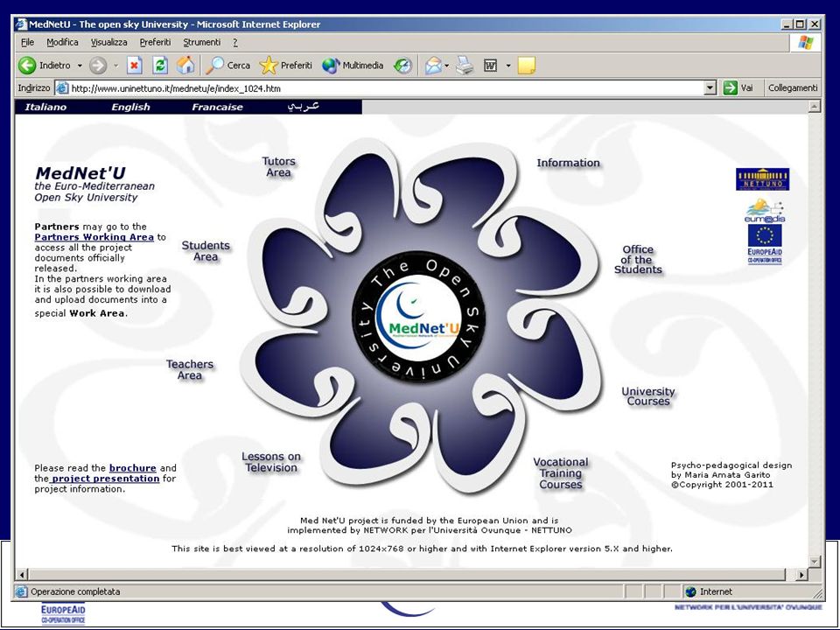This screenshot has width=840, height=630.
Task: Click the Indietro back arrow icon
Action: (27, 66)
